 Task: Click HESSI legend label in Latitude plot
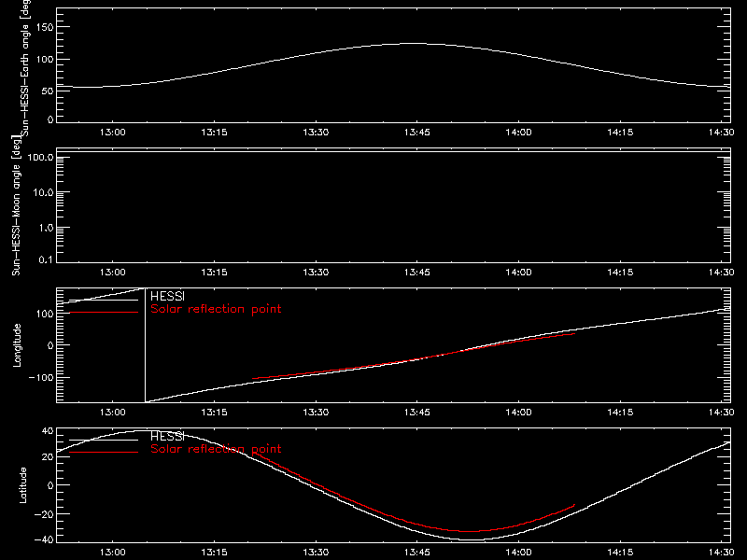(x=167, y=436)
